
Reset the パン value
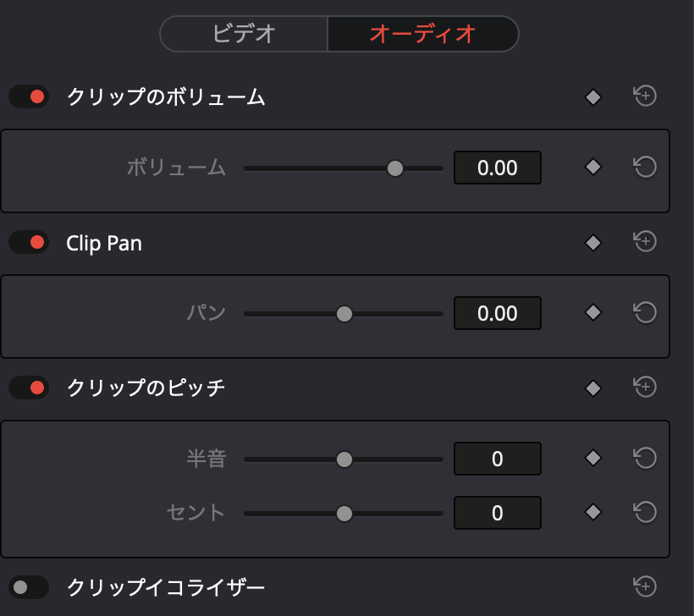(x=645, y=313)
